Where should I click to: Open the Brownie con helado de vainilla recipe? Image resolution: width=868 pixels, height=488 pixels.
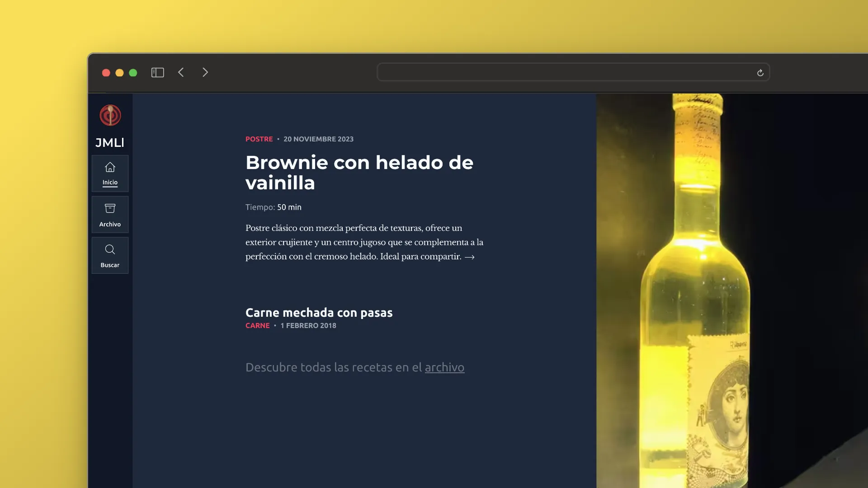click(359, 172)
